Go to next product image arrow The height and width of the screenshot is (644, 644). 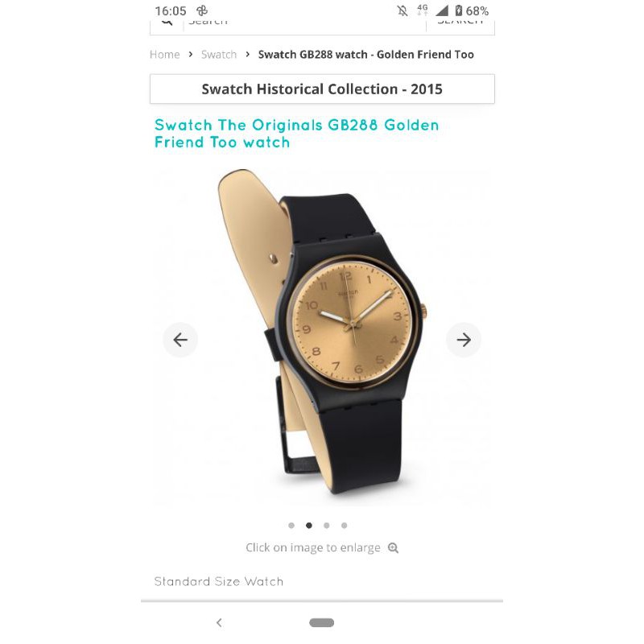464,340
